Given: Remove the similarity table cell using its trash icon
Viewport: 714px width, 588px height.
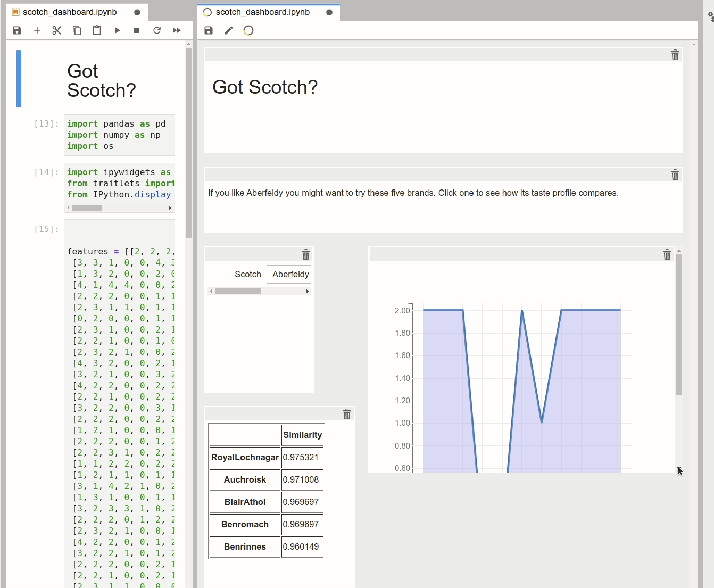Looking at the screenshot, I should tap(346, 414).
